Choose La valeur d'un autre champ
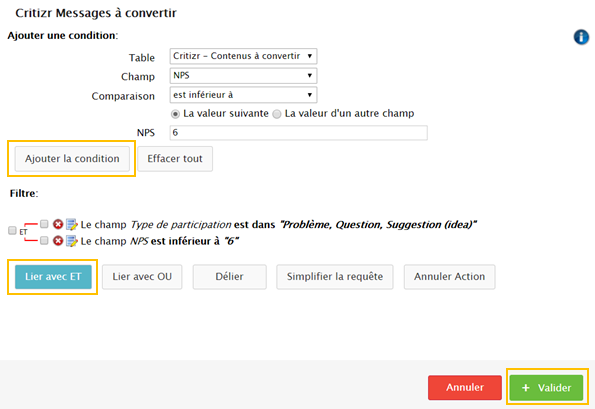Viewport: 595px width, 409px height. coord(277,114)
